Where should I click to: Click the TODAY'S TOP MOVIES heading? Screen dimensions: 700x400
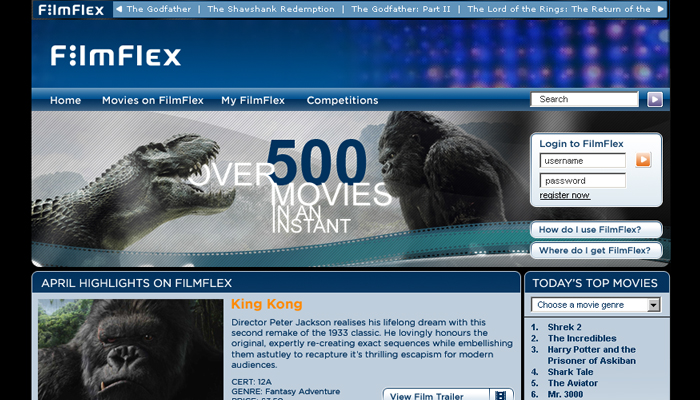[595, 283]
